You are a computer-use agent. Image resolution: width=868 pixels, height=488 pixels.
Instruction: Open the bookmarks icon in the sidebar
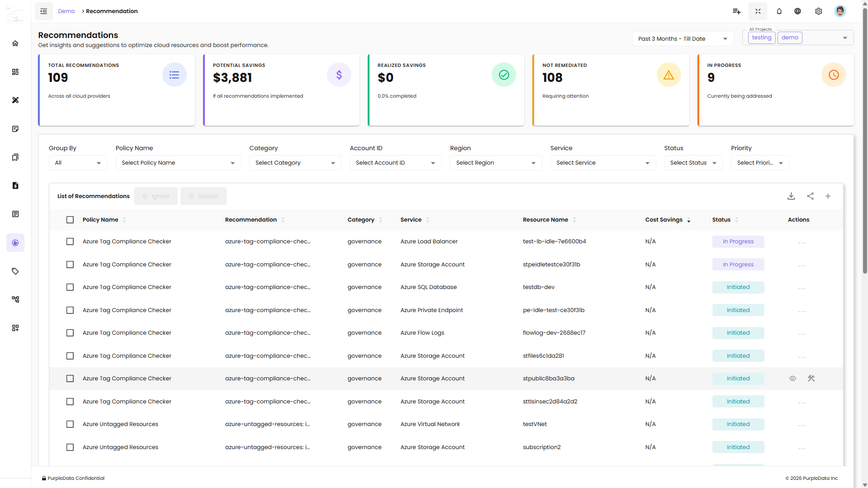tap(15, 157)
